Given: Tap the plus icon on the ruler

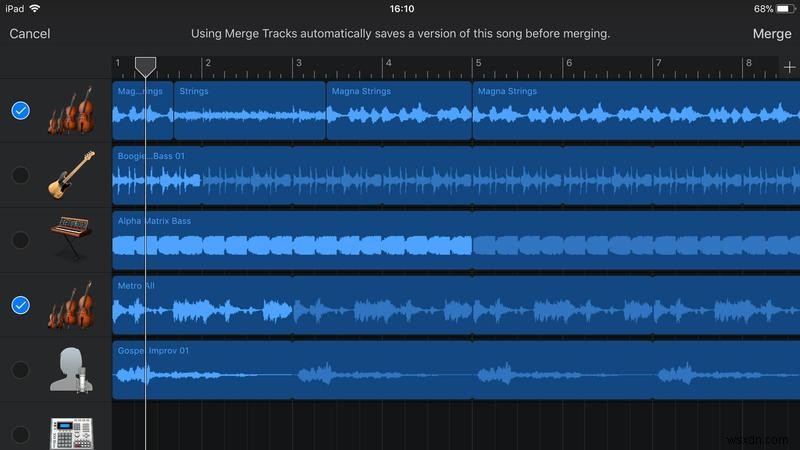Looking at the screenshot, I should click(789, 67).
